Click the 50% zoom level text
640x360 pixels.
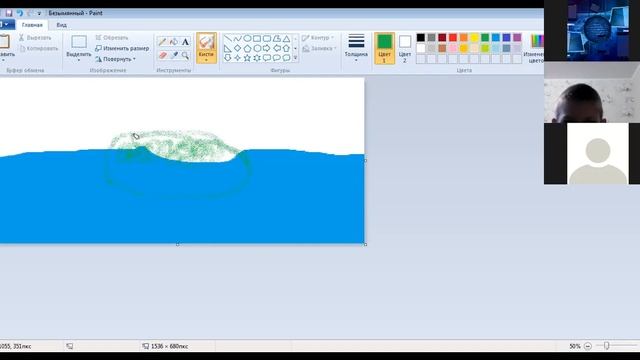pos(575,346)
